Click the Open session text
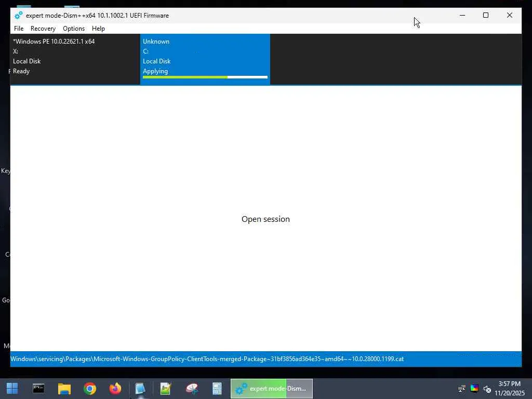The image size is (532, 399). 265,219
